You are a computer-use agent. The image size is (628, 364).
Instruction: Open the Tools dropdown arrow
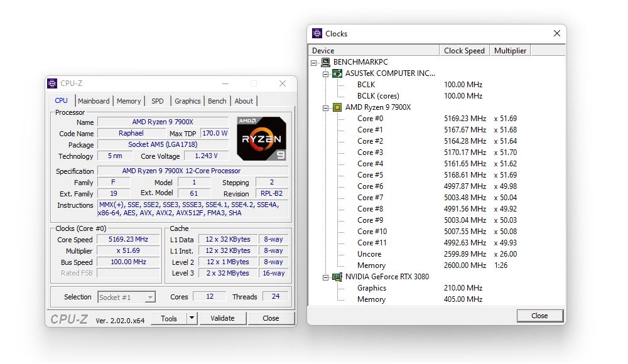(192, 318)
